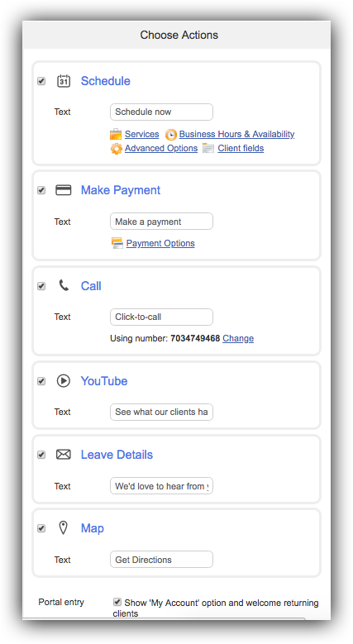Uncheck the Make Payment action checkbox

pyautogui.click(x=41, y=190)
